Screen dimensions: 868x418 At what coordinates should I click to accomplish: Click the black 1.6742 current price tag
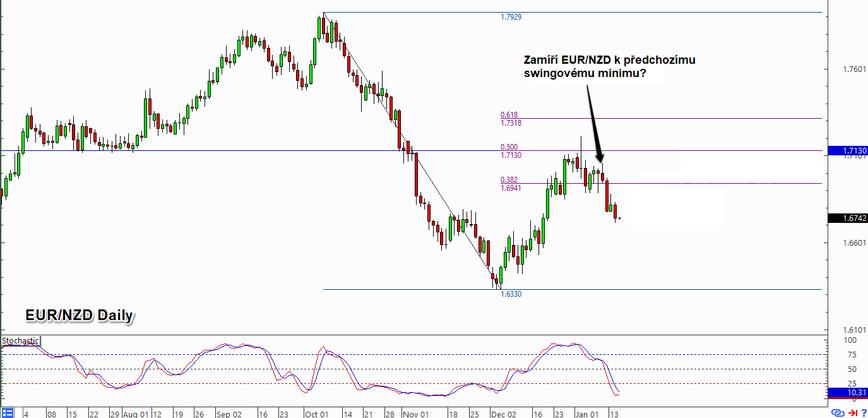pyautogui.click(x=848, y=218)
